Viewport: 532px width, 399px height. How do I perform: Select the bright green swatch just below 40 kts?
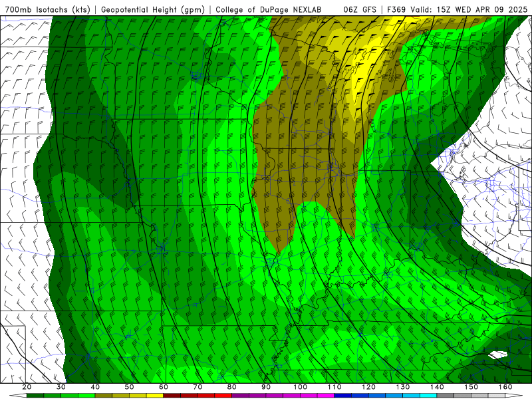click(x=86, y=396)
